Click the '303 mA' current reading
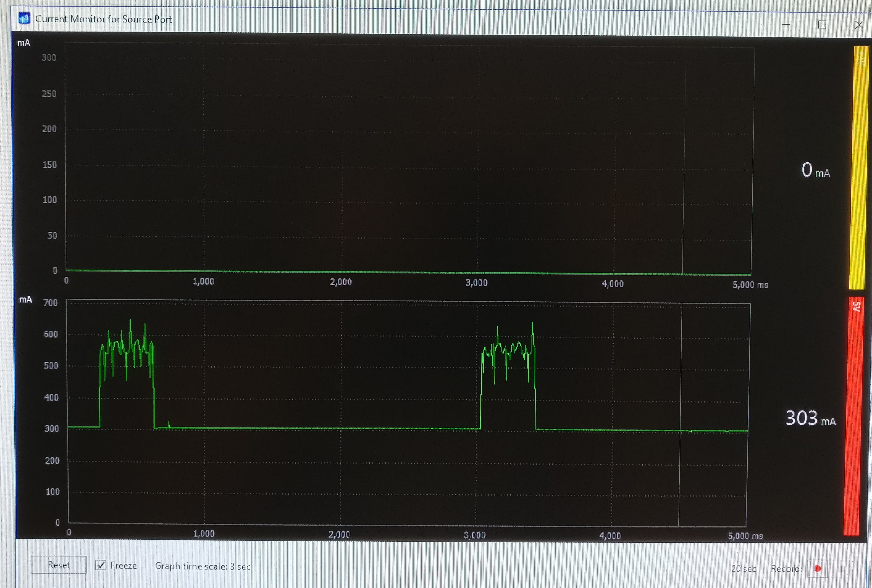This screenshot has width=872, height=588. coord(810,418)
